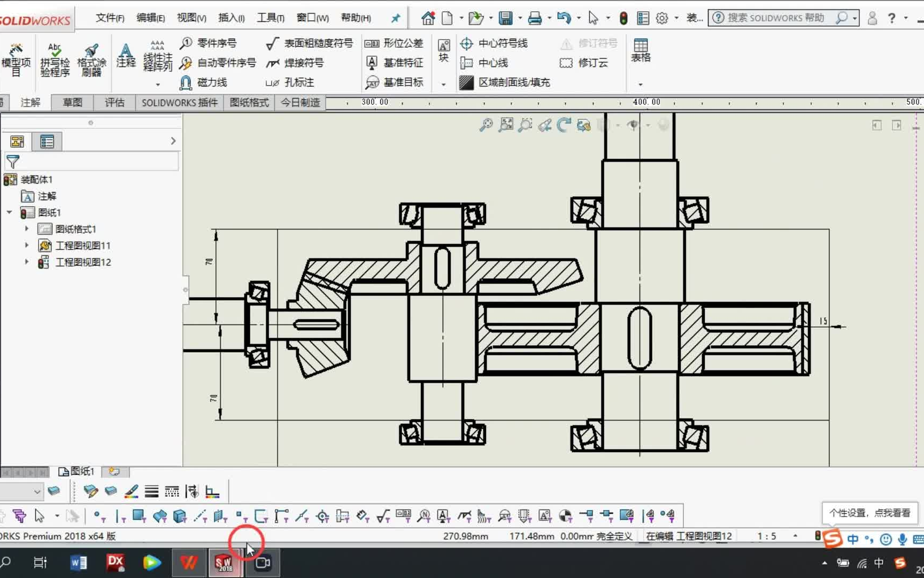The image size is (924, 578).
Task: Expand the 图纸格式1 tree node
Action: (27, 229)
